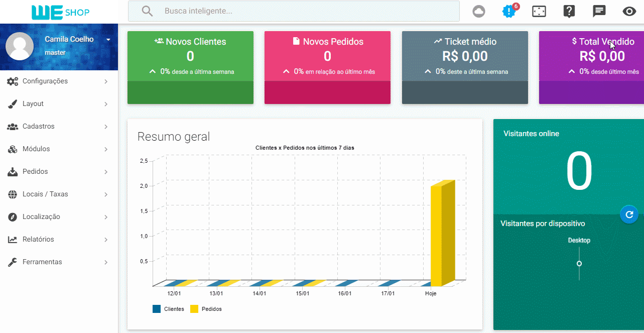Open the chat messages icon

[x=599, y=12]
